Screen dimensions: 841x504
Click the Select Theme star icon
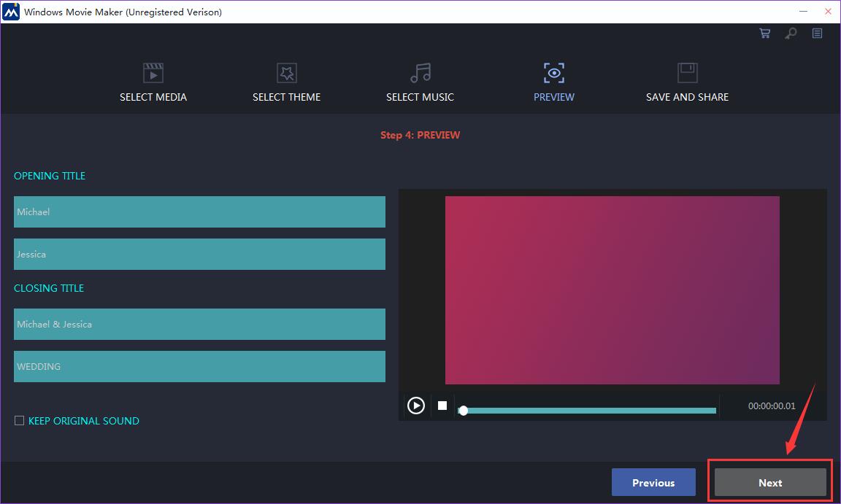286,73
